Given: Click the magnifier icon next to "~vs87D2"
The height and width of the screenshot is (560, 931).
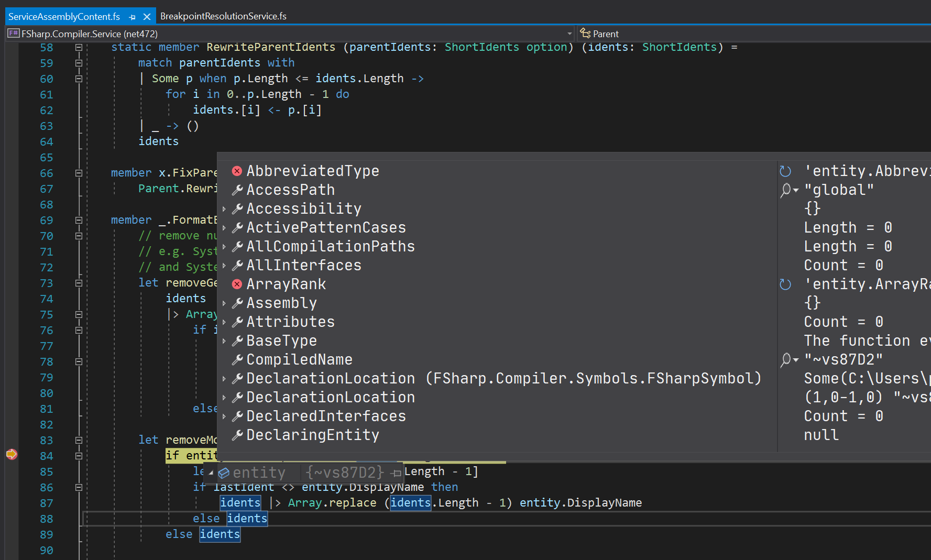Looking at the screenshot, I should (786, 360).
